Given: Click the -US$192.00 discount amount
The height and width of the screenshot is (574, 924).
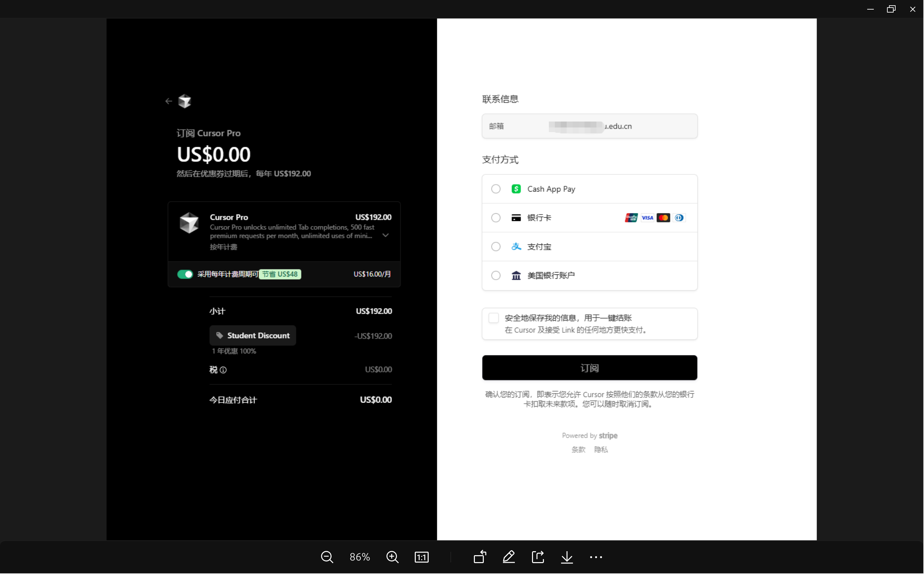Looking at the screenshot, I should click(373, 336).
